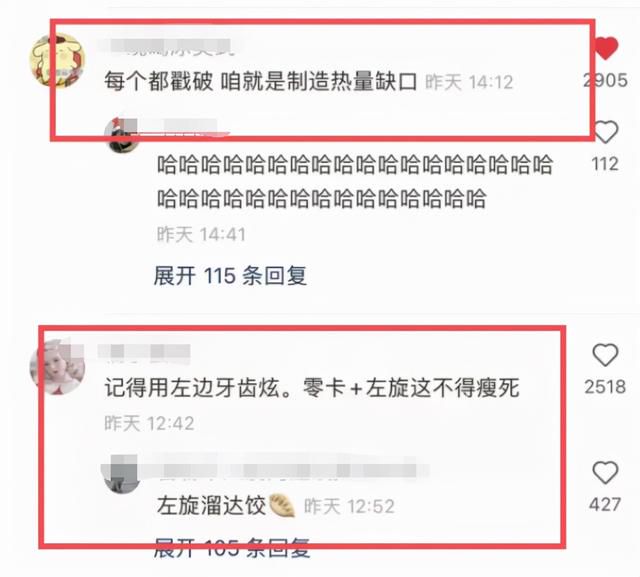The width and height of the screenshot is (640, 577).
Task: Like the 左旋溜达饺 reply with 427 likes
Action: click(x=605, y=473)
